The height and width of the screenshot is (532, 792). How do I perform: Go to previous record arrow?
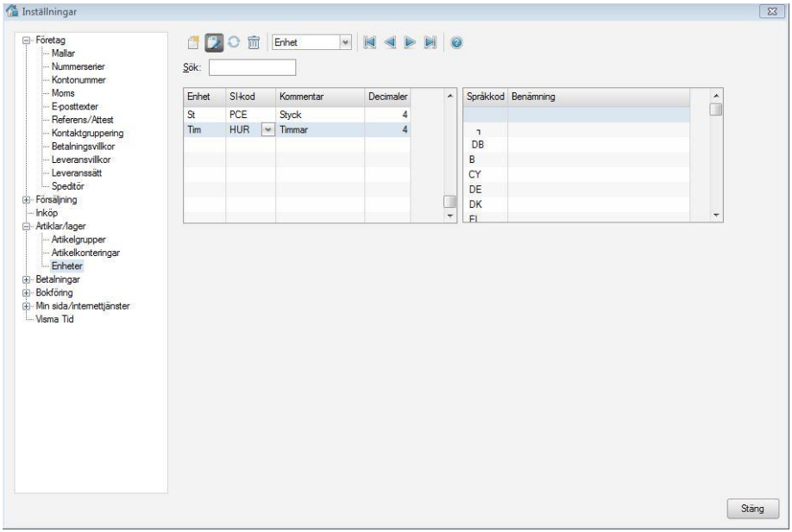tap(390, 41)
